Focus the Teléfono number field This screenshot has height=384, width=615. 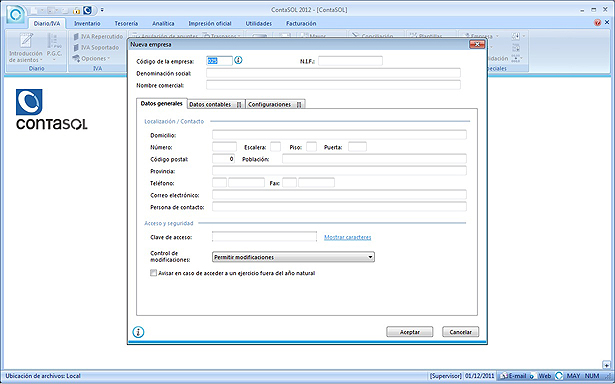(246, 183)
